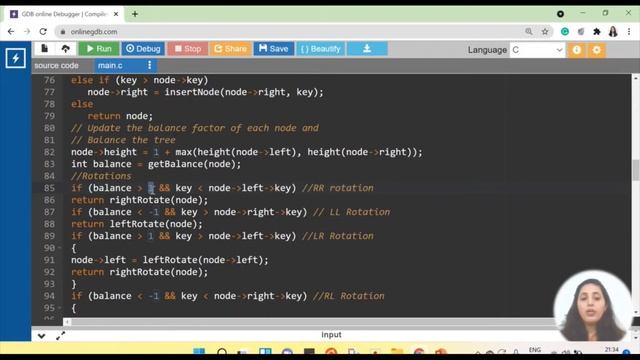Click the zoom magnifier icon in address bar

coord(529,31)
